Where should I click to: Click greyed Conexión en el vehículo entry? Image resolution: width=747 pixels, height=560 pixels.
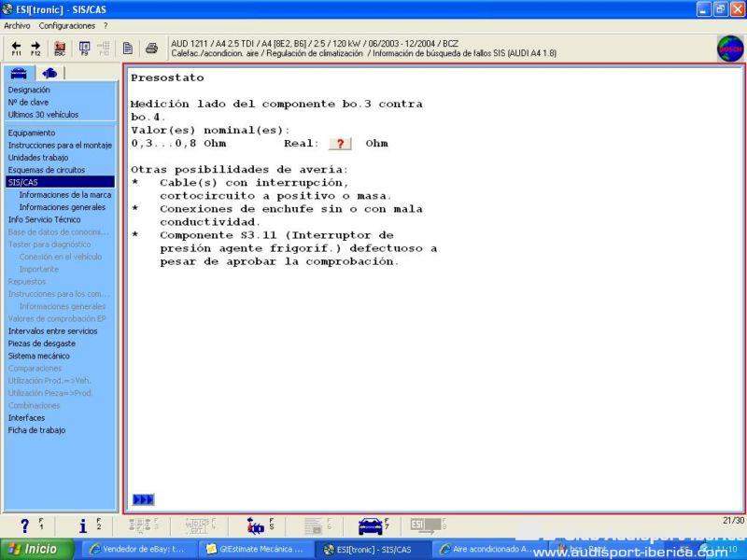point(61,257)
